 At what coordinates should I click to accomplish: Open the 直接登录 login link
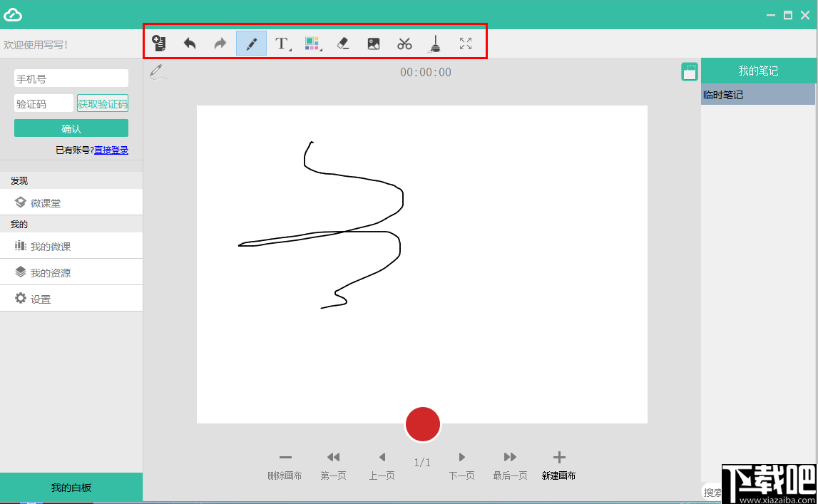(111, 150)
